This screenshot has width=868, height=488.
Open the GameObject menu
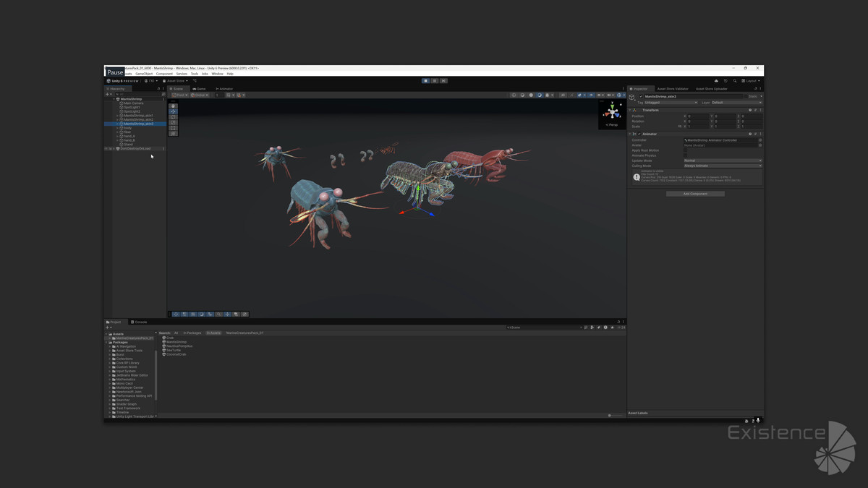click(x=144, y=74)
